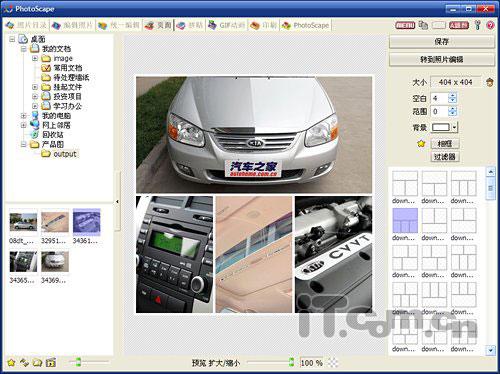Click the 转到照片编辑 button
Screen dimensions: 500x374
tap(442, 60)
